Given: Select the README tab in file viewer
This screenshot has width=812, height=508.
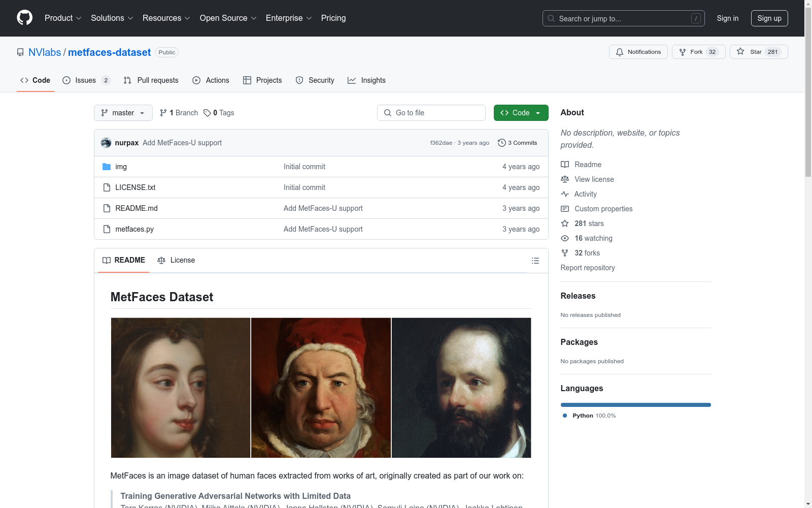Looking at the screenshot, I should pos(124,260).
